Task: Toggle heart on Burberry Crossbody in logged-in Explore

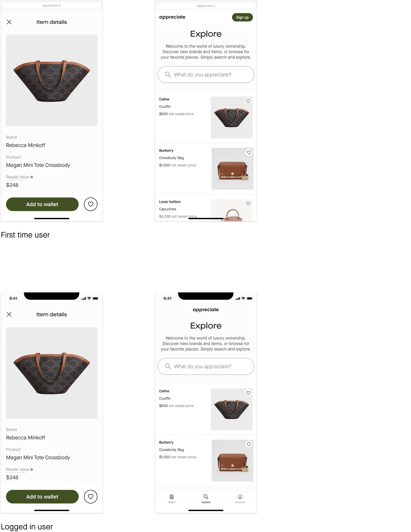Action: (x=249, y=444)
